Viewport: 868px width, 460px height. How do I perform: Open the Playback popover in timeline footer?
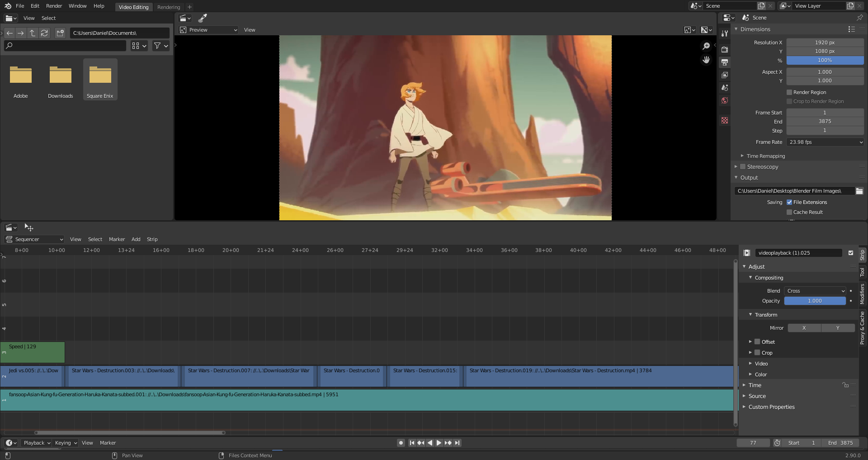[x=37, y=443]
